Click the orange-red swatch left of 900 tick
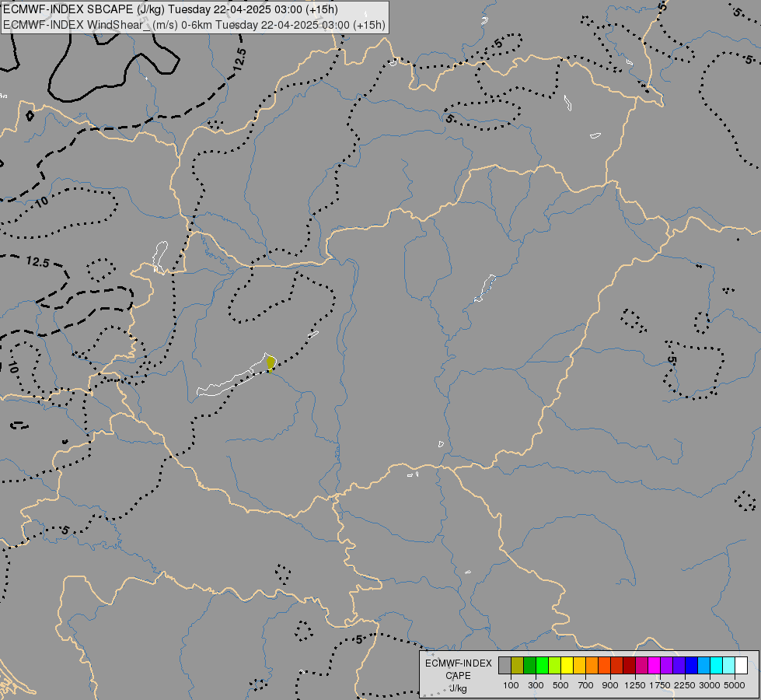 coord(604,666)
